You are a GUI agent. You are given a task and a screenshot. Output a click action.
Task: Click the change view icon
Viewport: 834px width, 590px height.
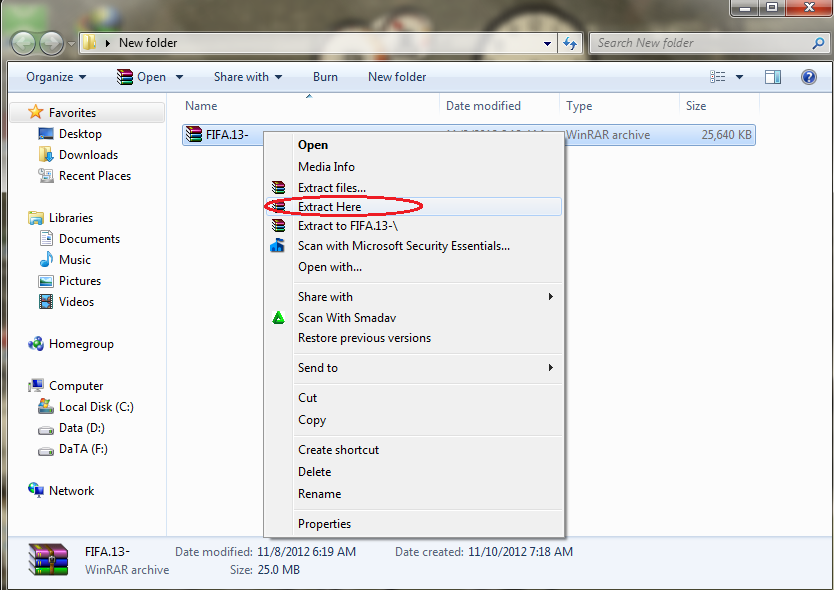(718, 77)
